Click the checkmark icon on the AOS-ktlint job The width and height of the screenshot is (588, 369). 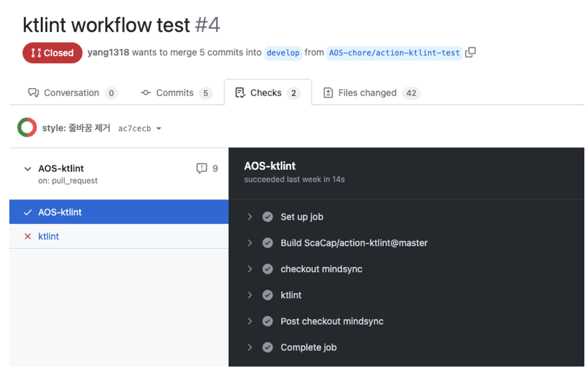click(x=28, y=212)
